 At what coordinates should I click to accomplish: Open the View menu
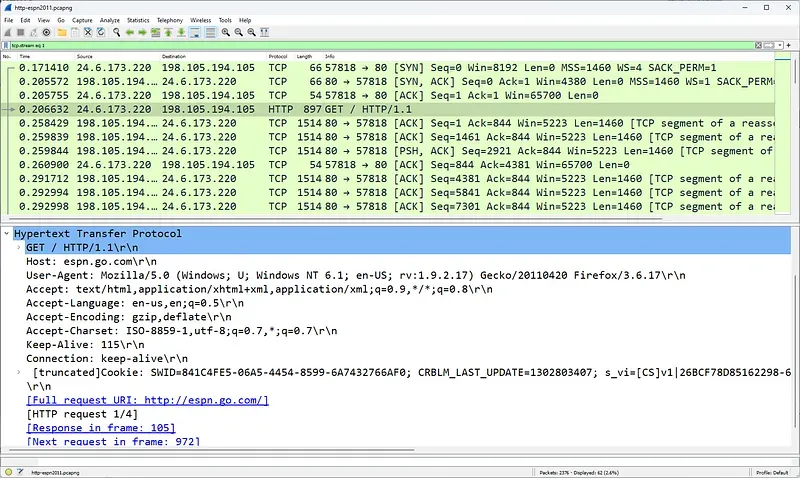pos(44,20)
